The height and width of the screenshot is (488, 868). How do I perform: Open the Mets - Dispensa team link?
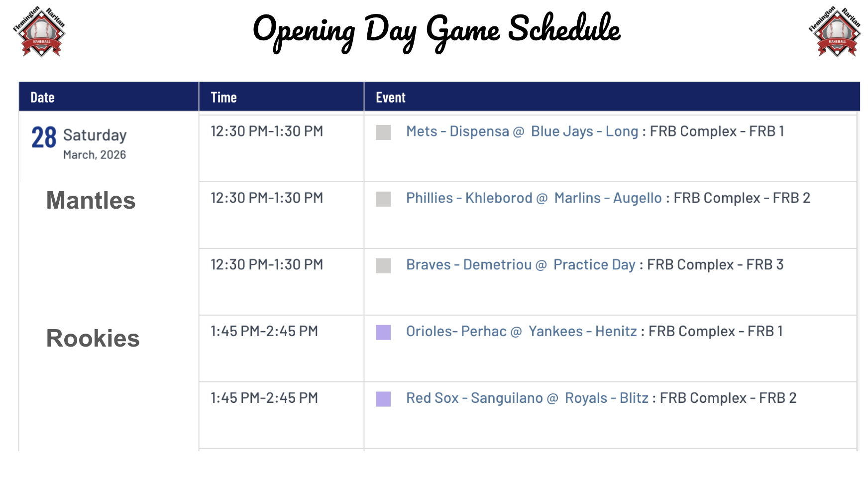457,131
